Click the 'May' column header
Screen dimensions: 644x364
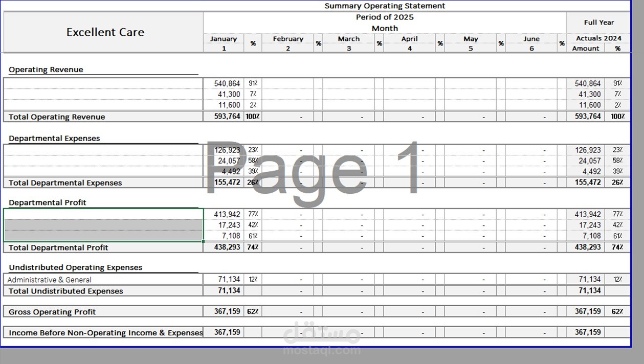pos(471,39)
